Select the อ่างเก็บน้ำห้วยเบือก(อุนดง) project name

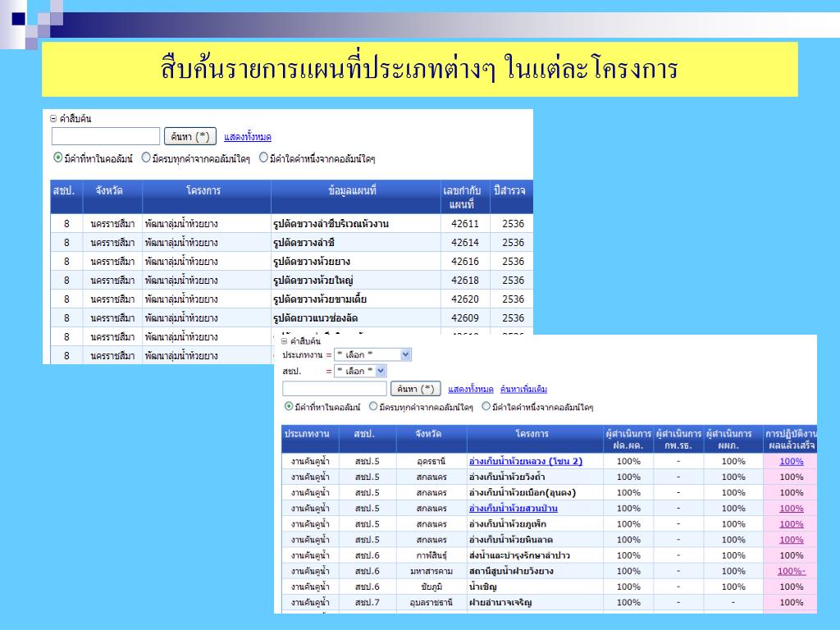523,492
